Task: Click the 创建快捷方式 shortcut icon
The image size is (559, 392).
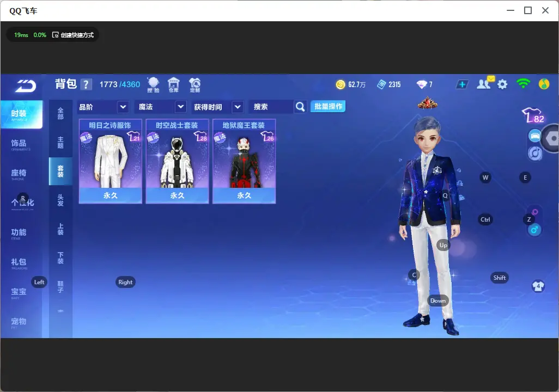Action: [55, 35]
